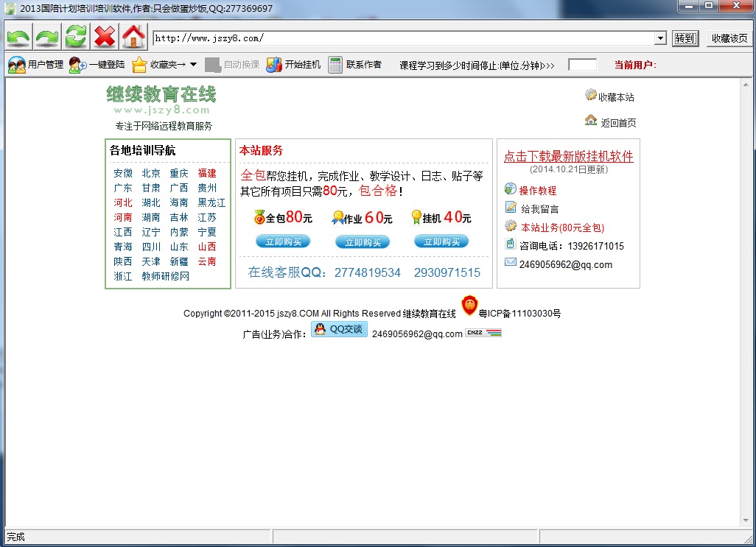
Task: Click the red police shield ICP badge
Action: pyautogui.click(x=469, y=306)
